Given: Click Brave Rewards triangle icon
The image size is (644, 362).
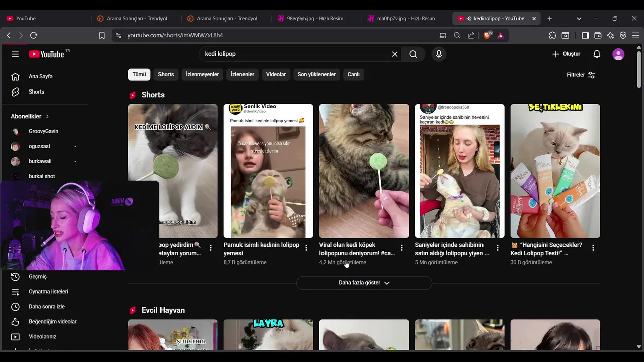Looking at the screenshot, I should point(500,35).
